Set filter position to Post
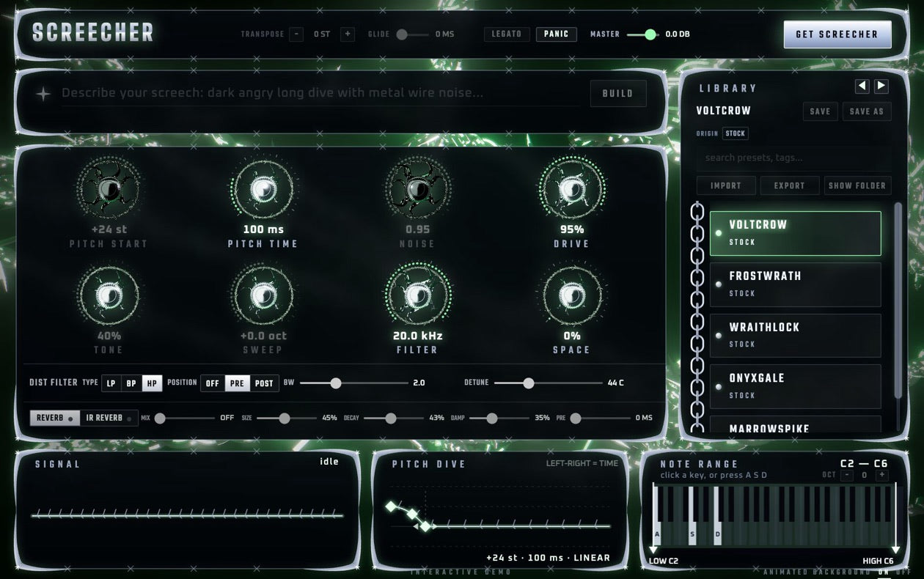This screenshot has width=924, height=579. point(264,383)
